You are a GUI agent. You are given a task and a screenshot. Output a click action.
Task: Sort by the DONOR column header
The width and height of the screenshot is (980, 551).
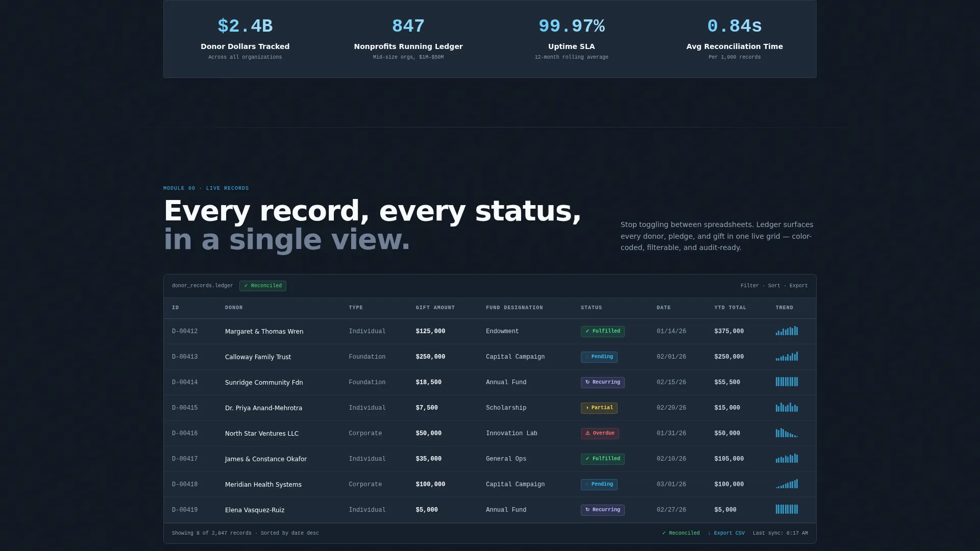pyautogui.click(x=234, y=308)
